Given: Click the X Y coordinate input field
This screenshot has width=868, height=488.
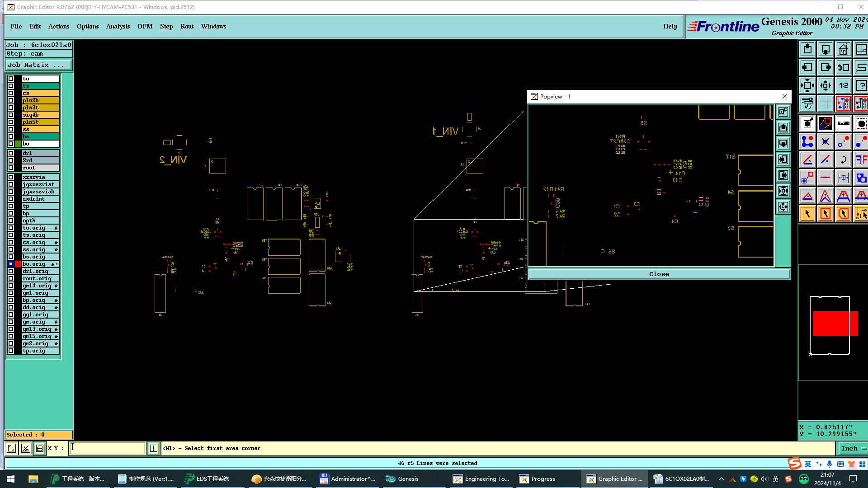Looking at the screenshot, I should [107, 448].
